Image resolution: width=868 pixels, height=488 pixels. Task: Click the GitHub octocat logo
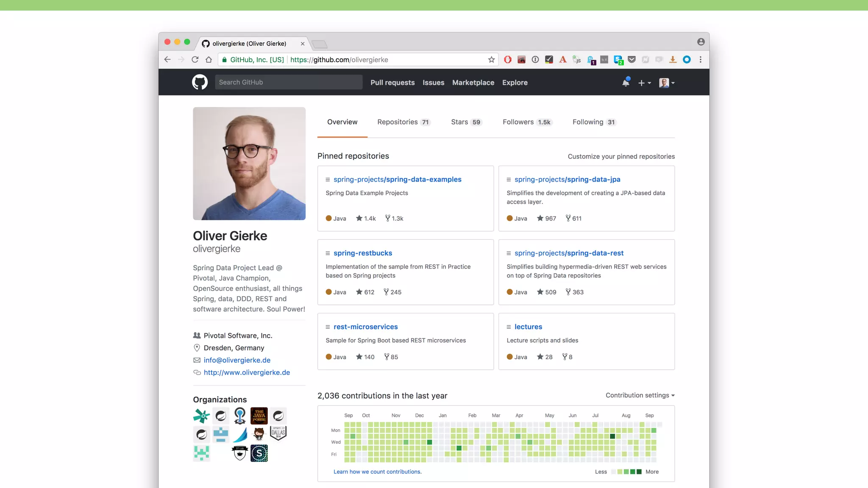[200, 82]
